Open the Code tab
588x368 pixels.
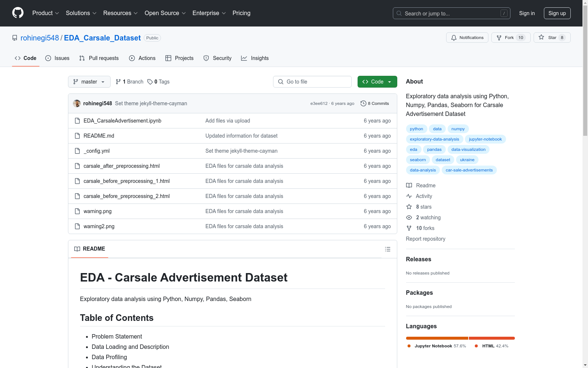(26, 58)
